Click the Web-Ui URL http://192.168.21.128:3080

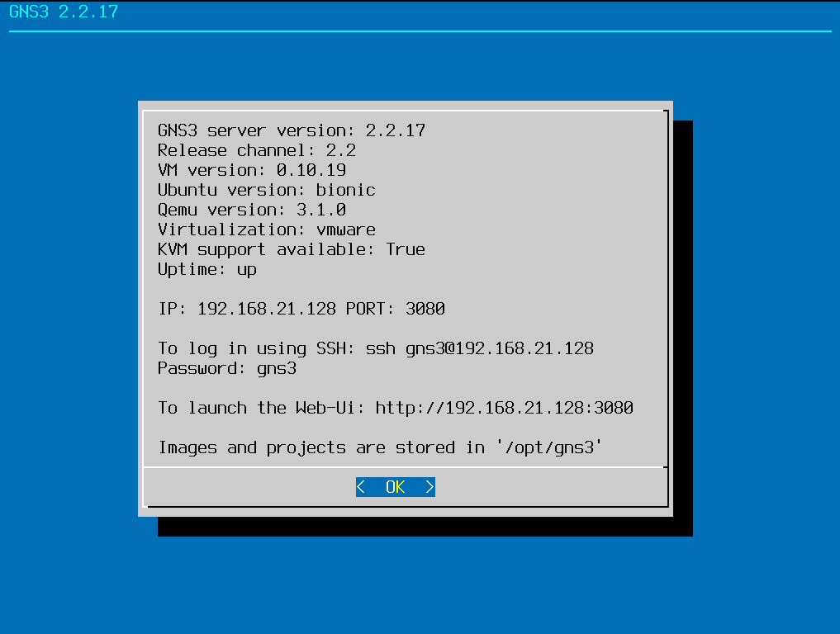[504, 408]
